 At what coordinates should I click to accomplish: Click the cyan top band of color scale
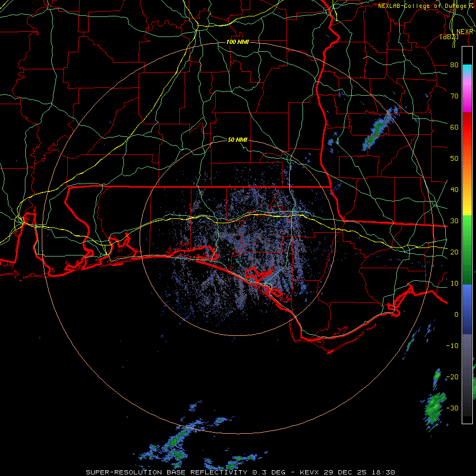(467, 69)
